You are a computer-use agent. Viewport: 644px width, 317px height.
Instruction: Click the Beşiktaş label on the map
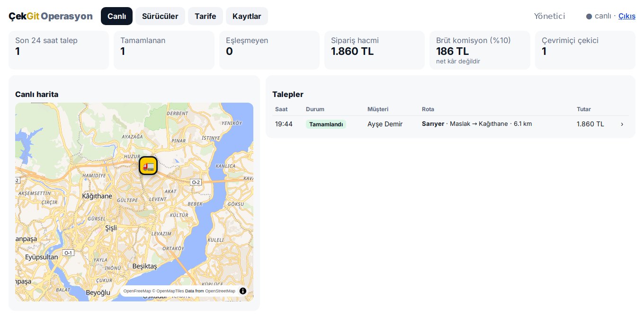coord(144,266)
